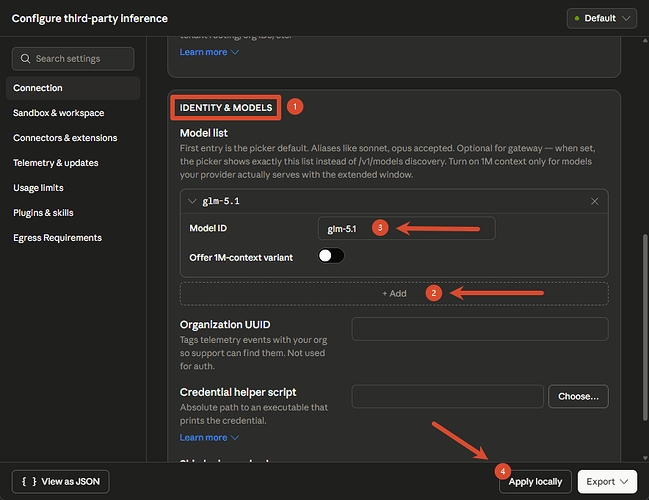
Task: Click the IDENTITY & MODELS heading
Action: click(x=226, y=108)
